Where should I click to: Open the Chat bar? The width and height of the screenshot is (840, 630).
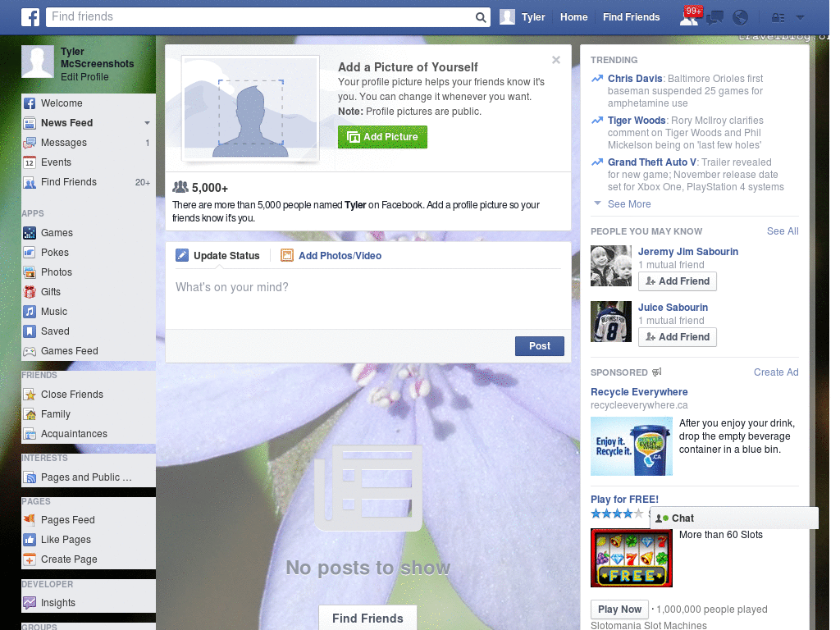tap(734, 518)
